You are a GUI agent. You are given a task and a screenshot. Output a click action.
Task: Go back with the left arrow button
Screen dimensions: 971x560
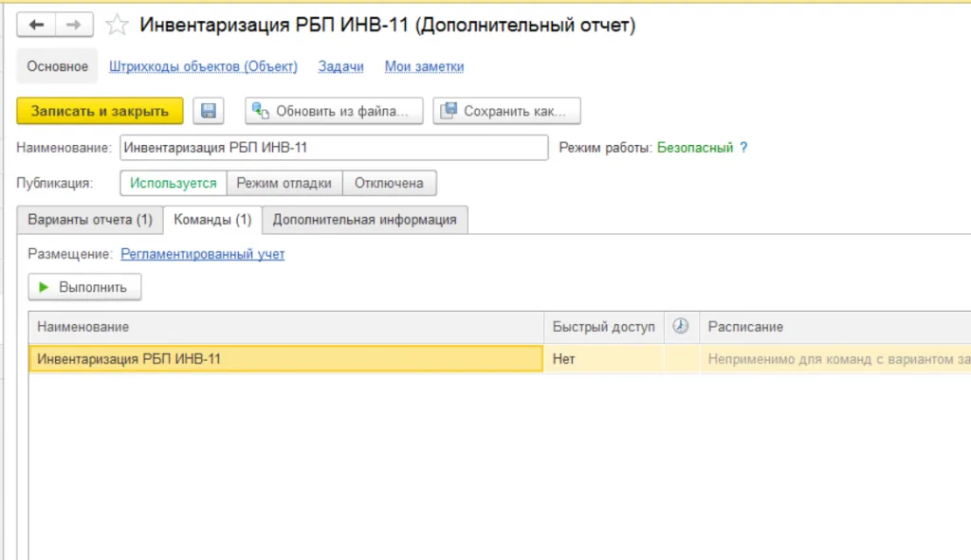coord(36,25)
